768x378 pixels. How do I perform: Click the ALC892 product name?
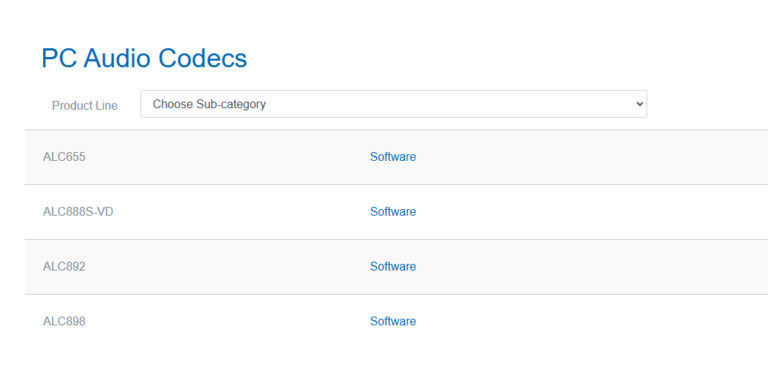64,266
